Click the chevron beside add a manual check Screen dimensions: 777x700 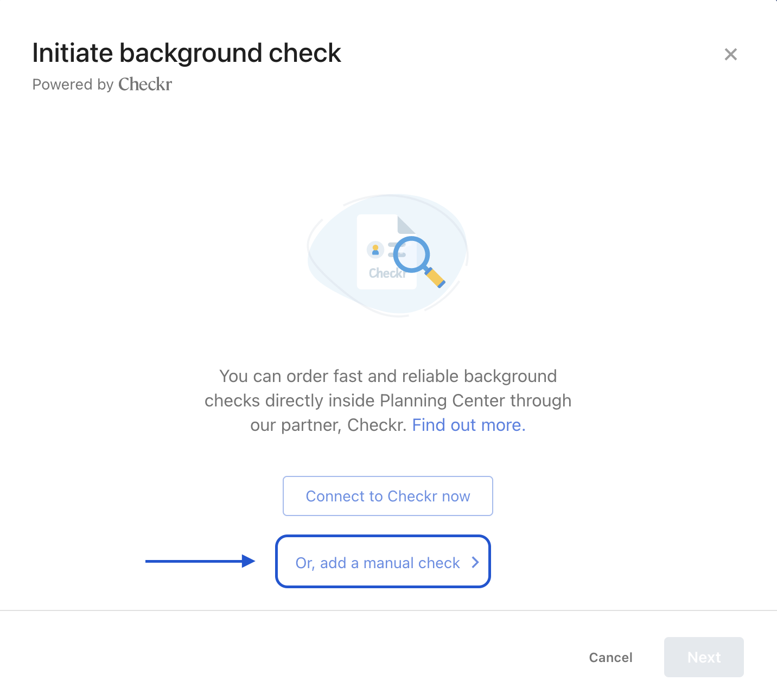[x=475, y=563]
